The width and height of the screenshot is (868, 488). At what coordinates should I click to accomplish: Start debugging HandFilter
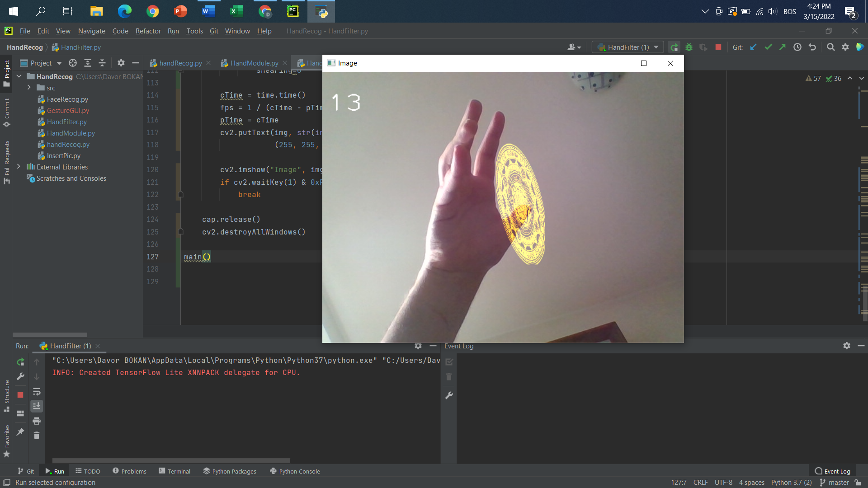tap(689, 47)
